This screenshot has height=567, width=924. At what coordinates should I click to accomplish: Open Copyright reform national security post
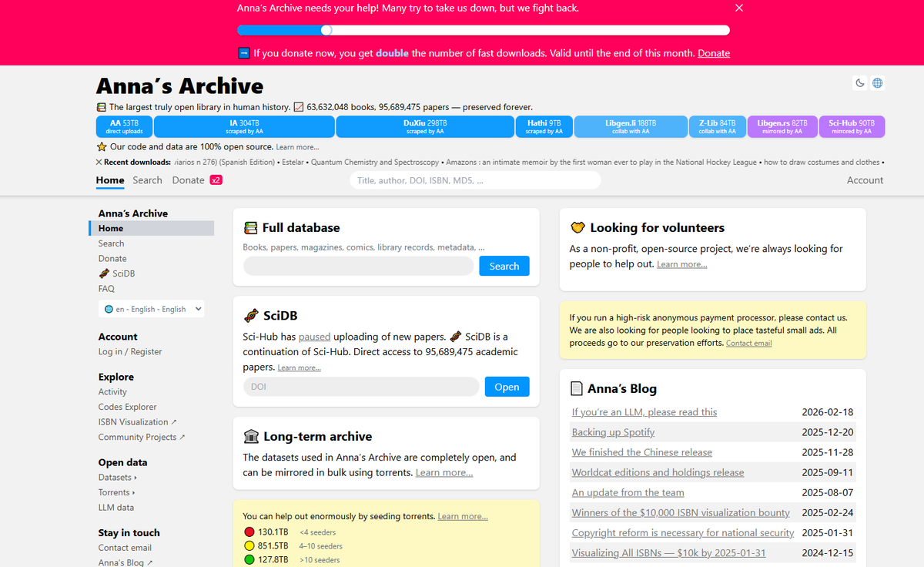pos(683,532)
